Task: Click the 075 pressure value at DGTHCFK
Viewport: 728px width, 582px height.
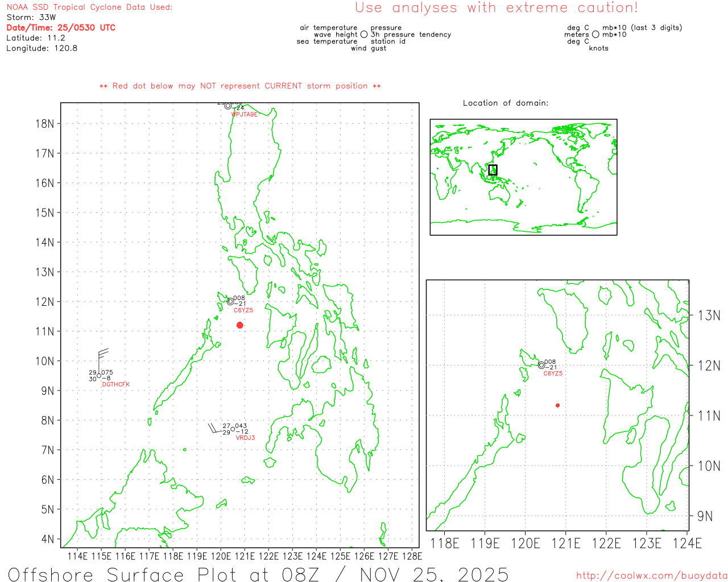Action: tap(107, 373)
